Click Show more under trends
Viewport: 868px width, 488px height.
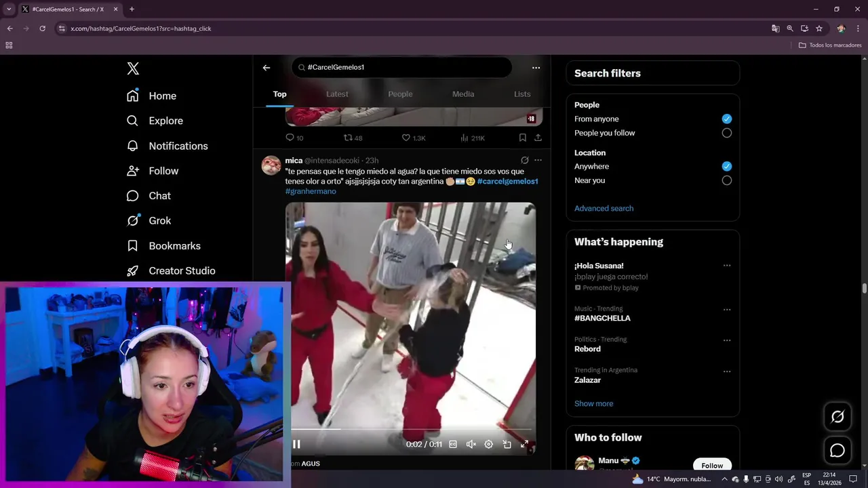click(593, 403)
